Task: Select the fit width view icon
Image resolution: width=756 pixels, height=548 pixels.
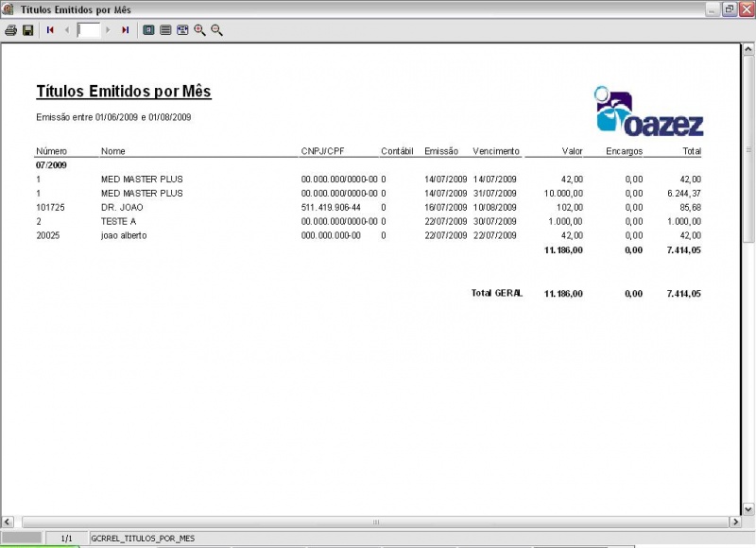Action: (x=182, y=30)
